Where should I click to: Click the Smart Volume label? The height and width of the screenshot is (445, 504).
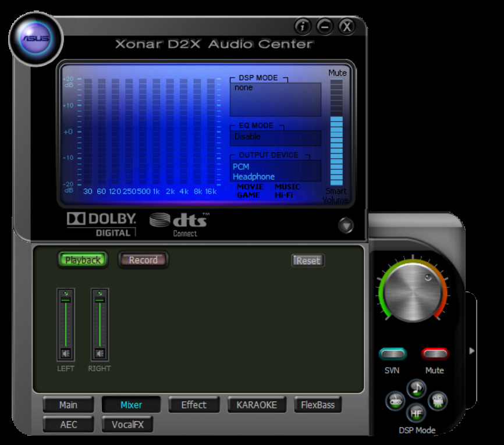335,195
